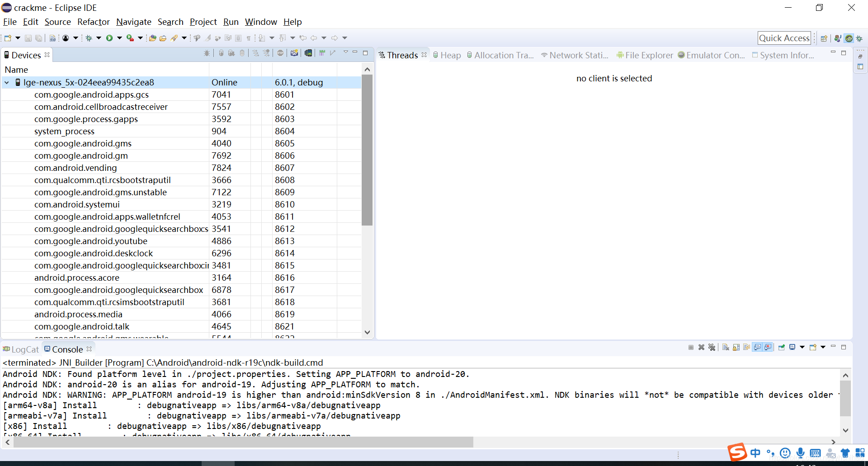
Task: Switch to Network Statistics tab
Action: 575,55
